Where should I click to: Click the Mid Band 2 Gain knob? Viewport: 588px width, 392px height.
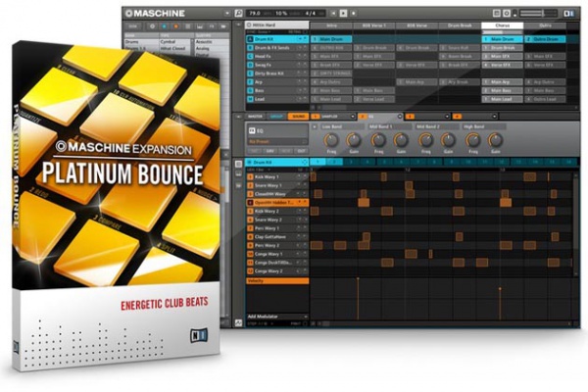448,140
